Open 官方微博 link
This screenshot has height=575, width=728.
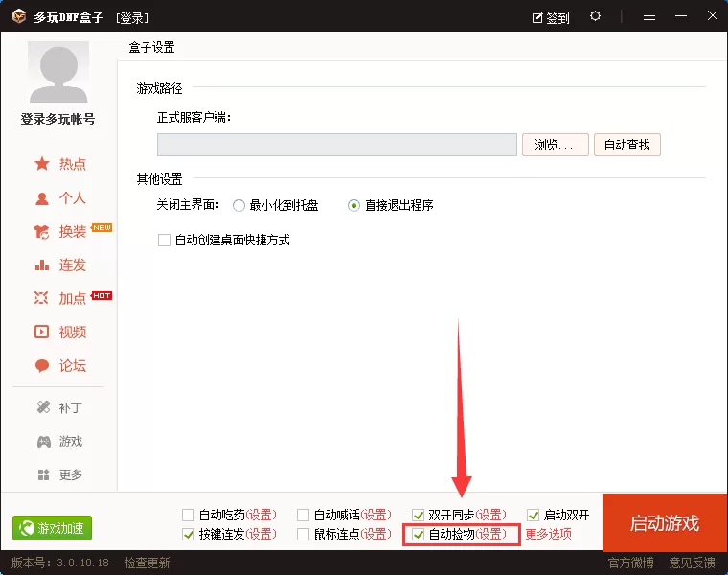click(x=631, y=563)
